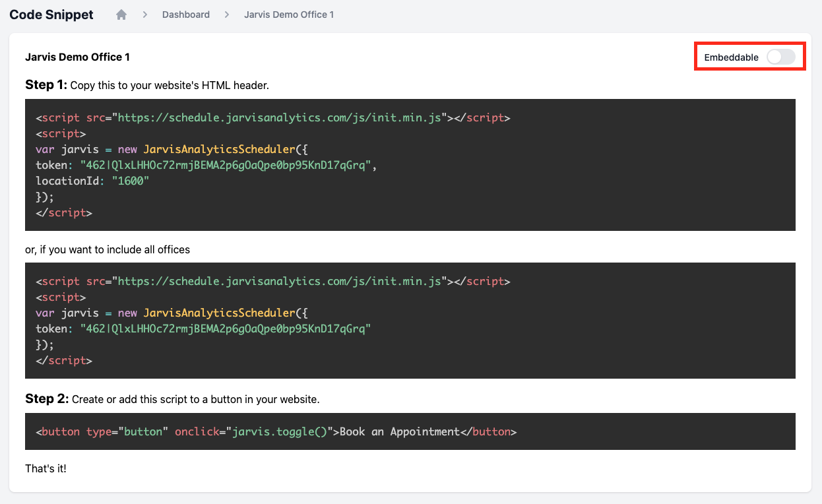822x504 pixels.
Task: Click the "var jarvis" line in first code block
Action: (172, 149)
